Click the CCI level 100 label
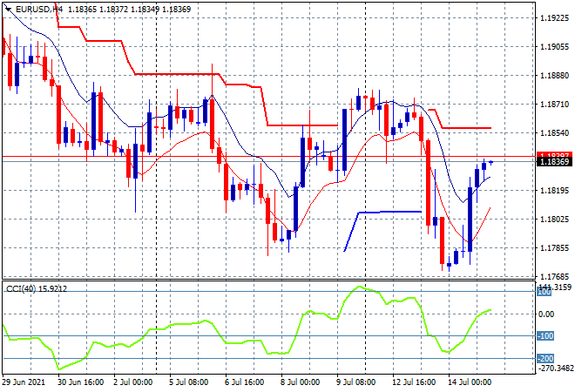This screenshot has height=392, width=575. 545,293
